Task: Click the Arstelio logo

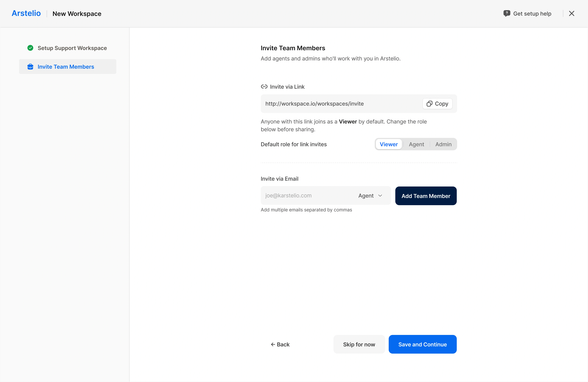Action: coord(26,13)
